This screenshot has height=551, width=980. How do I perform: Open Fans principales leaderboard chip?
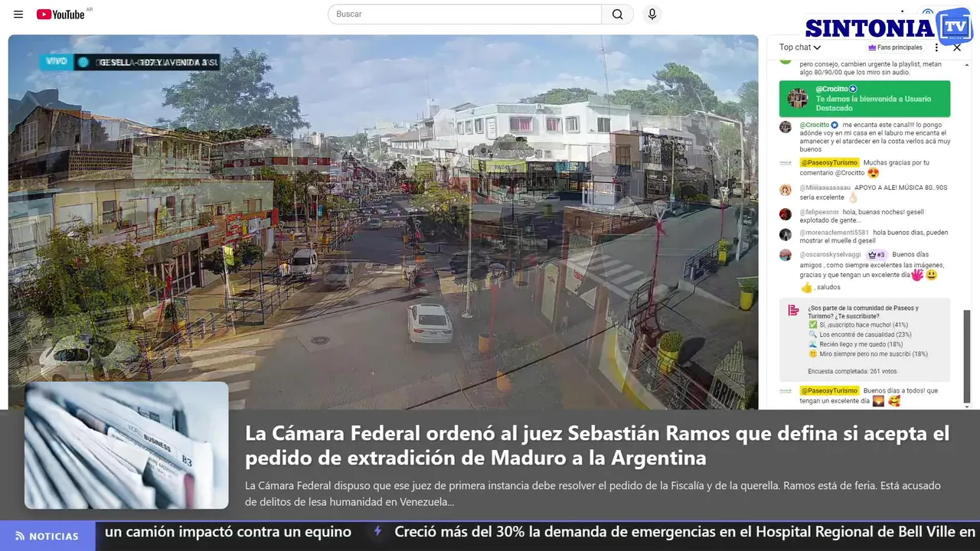click(895, 47)
